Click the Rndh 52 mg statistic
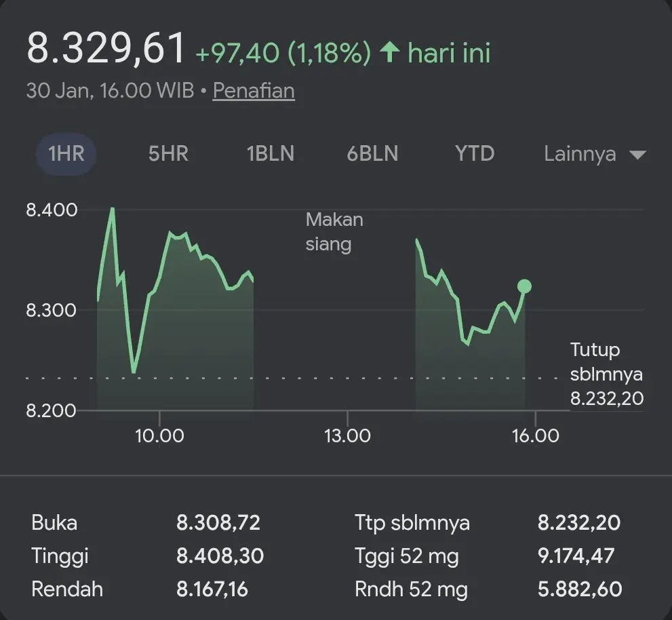The height and width of the screenshot is (620, 672). point(412,589)
